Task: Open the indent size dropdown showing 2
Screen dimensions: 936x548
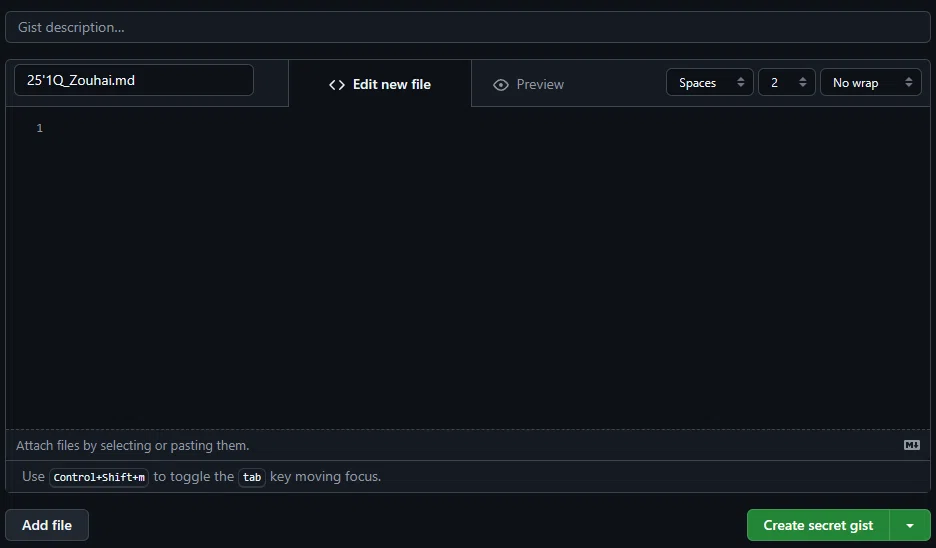Action: [x=787, y=82]
